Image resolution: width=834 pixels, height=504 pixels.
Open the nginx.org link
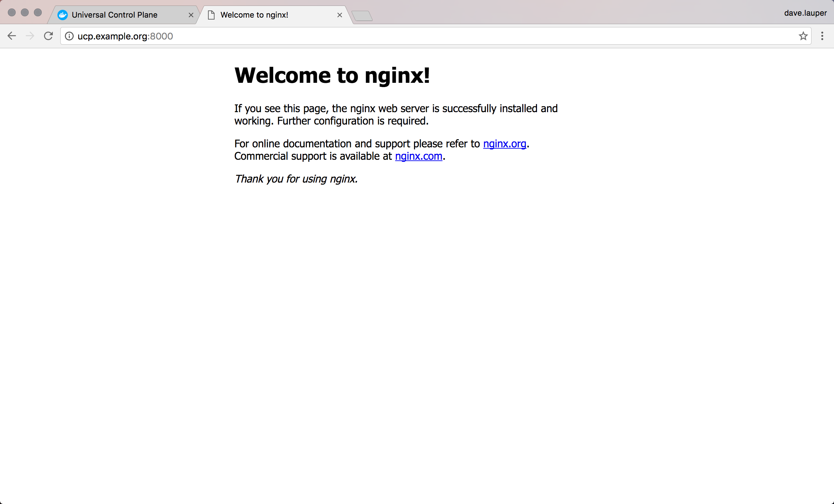pos(504,144)
